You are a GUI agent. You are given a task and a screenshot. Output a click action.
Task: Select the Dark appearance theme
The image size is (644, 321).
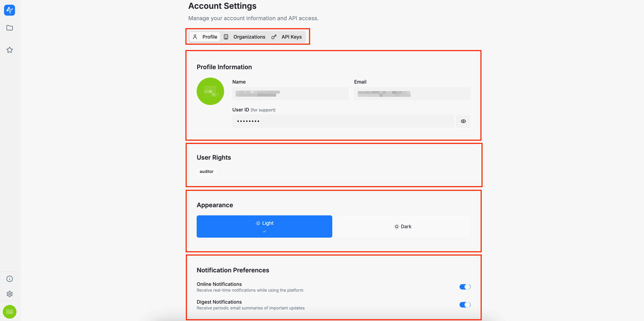pyautogui.click(x=403, y=226)
